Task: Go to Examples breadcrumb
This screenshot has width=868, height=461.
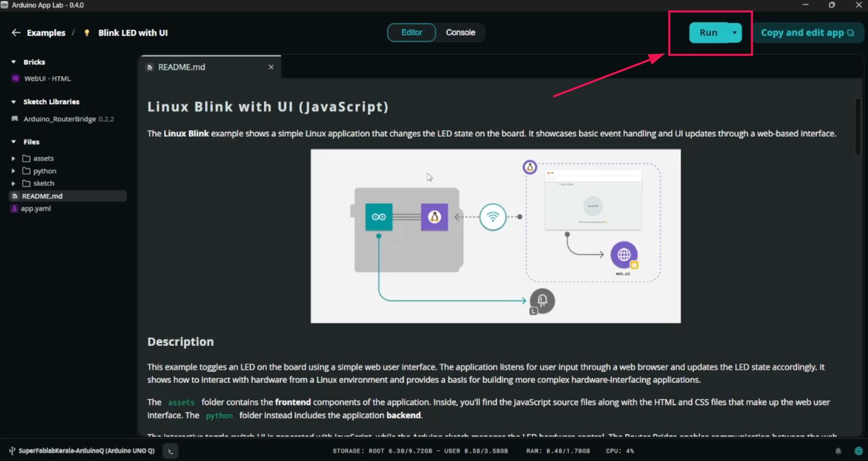Action: tap(46, 33)
